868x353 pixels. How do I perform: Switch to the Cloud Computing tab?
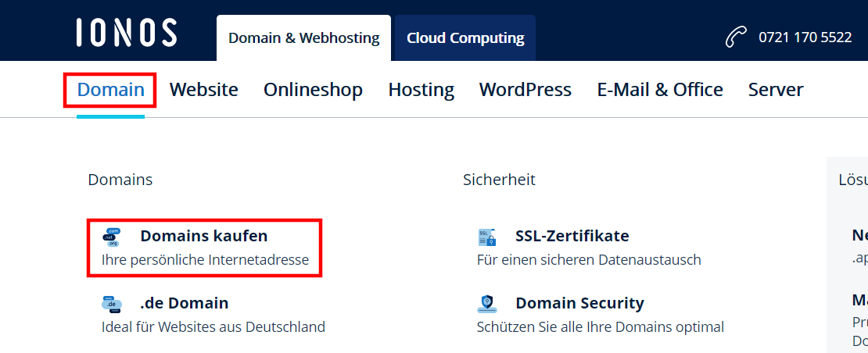tap(465, 37)
